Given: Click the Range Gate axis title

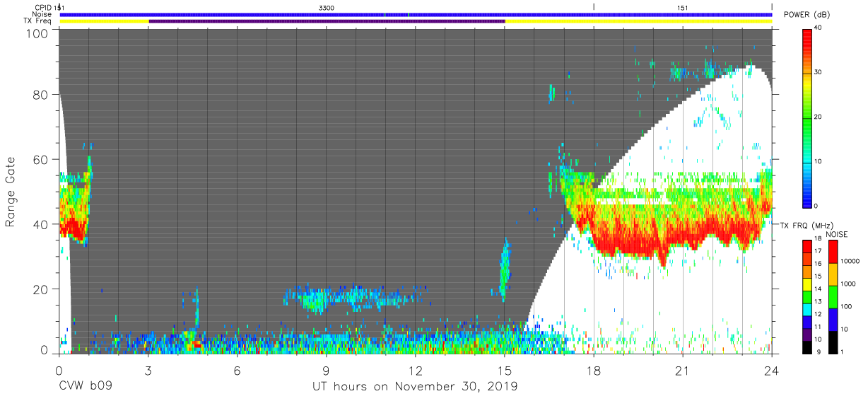Looking at the screenshot, I should [11, 191].
